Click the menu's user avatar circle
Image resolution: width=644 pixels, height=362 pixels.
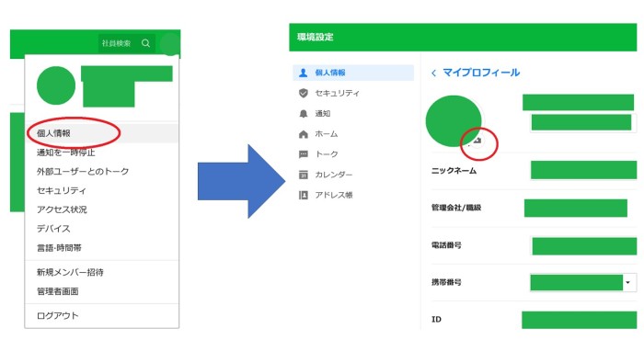coord(56,85)
